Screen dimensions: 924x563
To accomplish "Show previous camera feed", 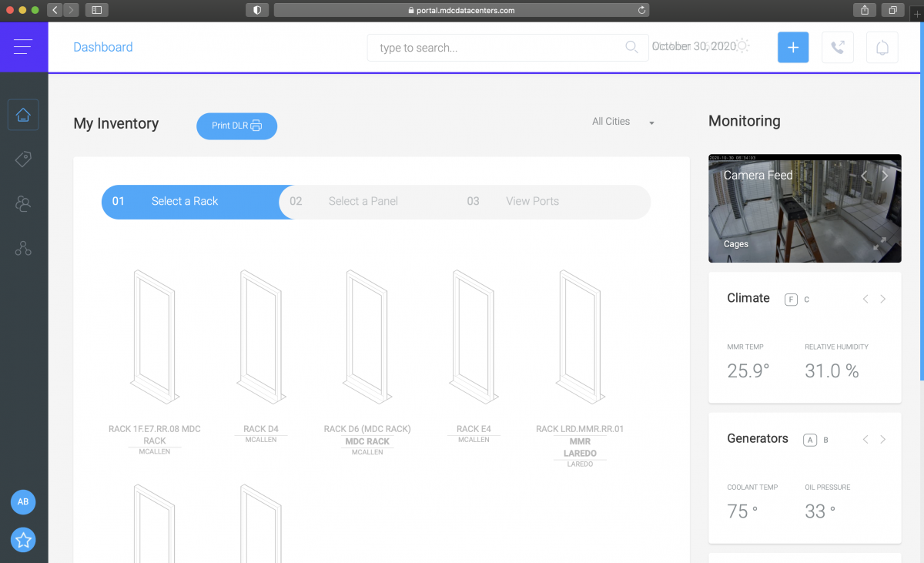I will [865, 176].
